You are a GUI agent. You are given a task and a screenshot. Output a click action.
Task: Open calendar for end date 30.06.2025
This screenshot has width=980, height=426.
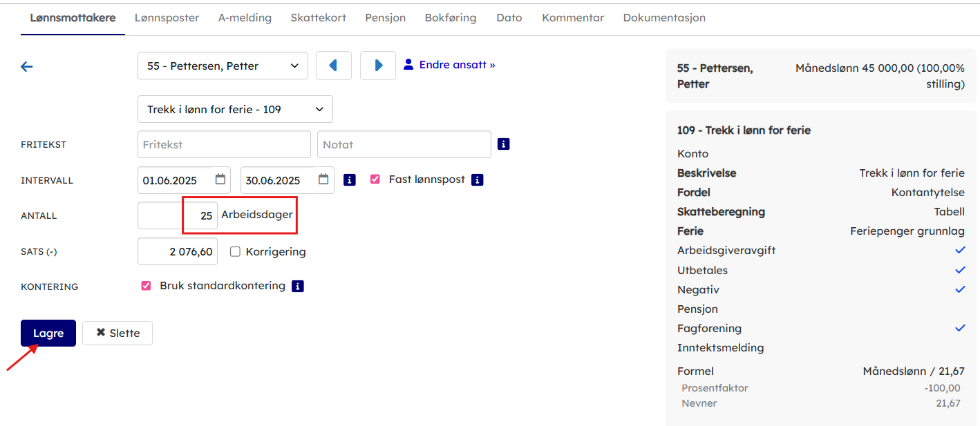coord(323,180)
